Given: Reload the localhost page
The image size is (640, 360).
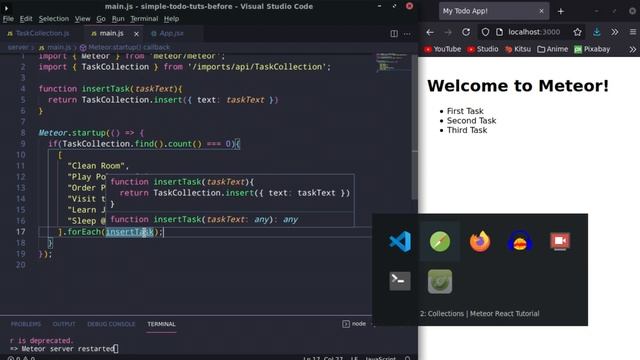Looking at the screenshot, I should [466, 32].
